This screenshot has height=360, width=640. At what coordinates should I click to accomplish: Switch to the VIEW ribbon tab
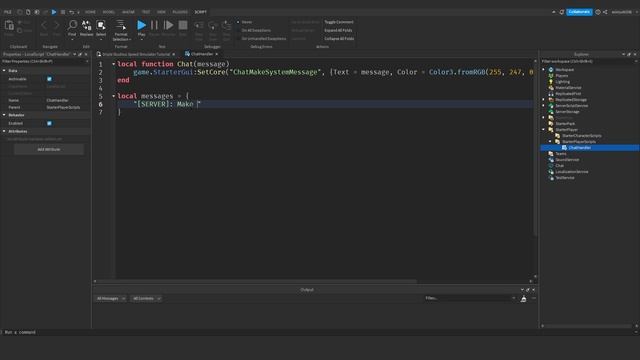coord(161,12)
